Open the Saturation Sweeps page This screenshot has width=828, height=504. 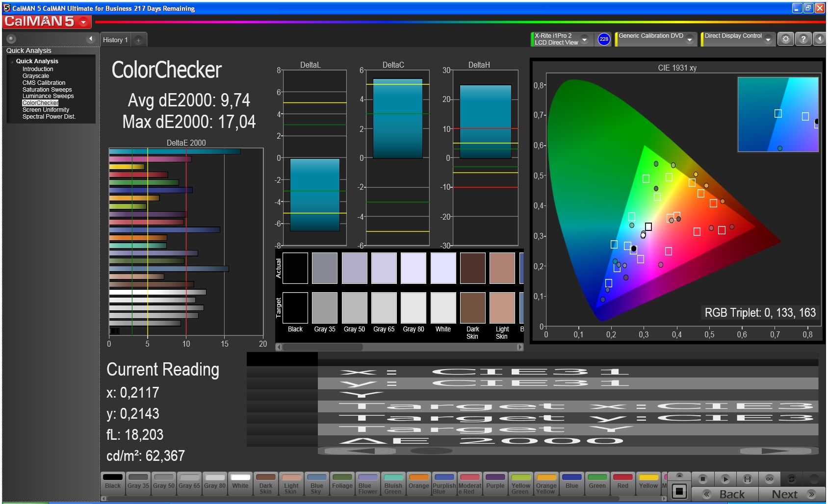point(47,90)
